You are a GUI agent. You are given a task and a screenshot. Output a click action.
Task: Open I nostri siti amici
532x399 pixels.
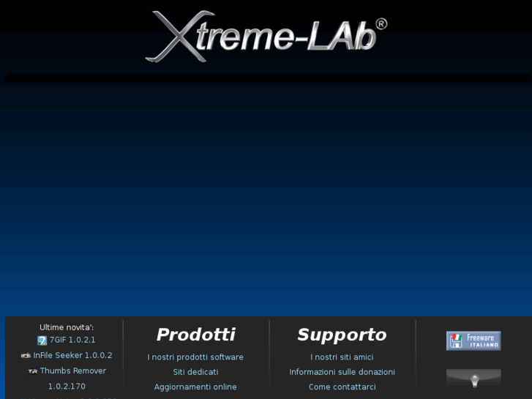coord(342,357)
